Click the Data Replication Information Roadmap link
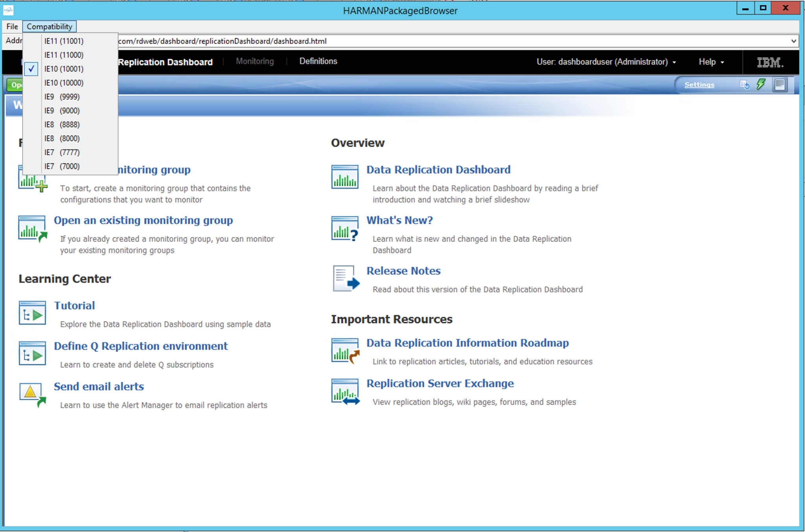 pyautogui.click(x=467, y=343)
